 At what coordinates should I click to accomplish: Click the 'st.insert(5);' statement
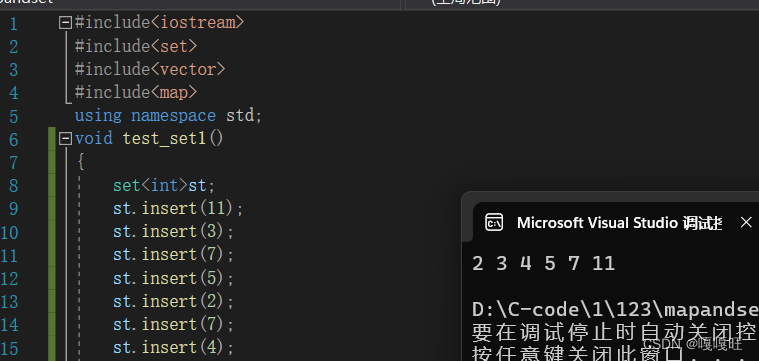coord(174,278)
